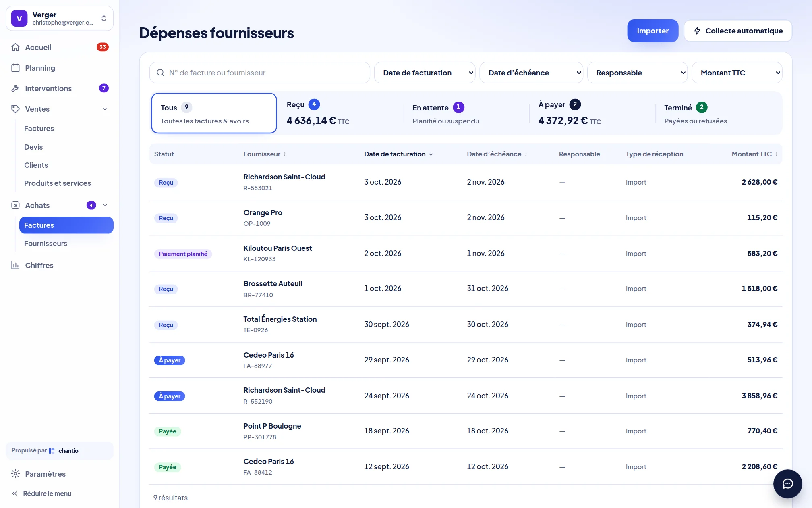Select the Terminé status tab

click(x=718, y=113)
